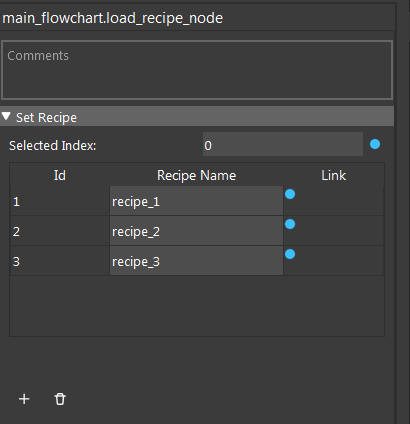Click the recipe_2 name field
The height and width of the screenshot is (424, 410).
196,231
